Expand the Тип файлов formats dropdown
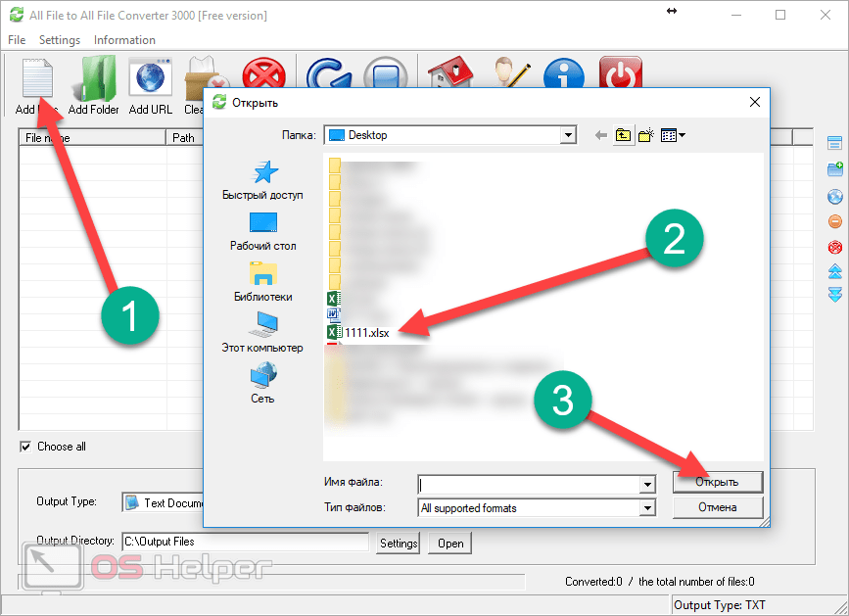849x616 pixels. (647, 507)
